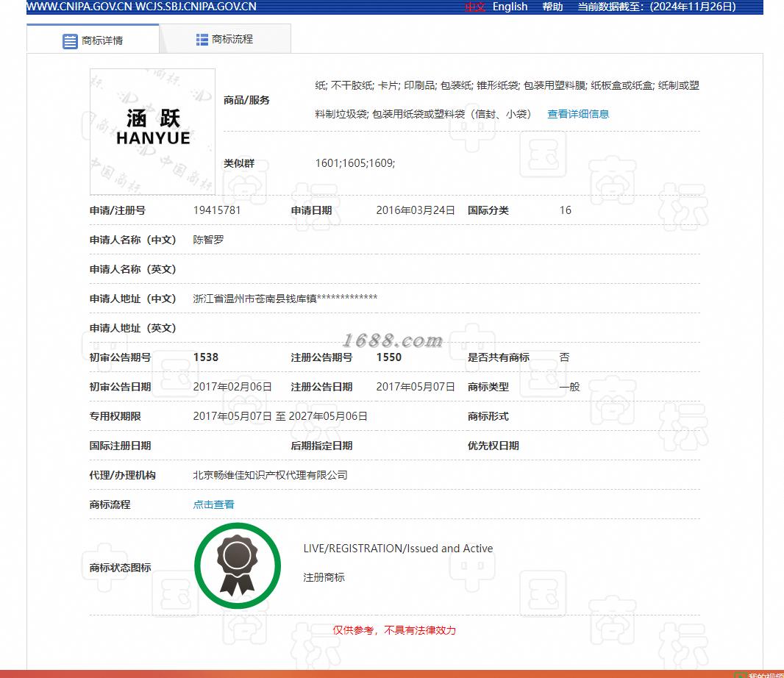Screen dimensions: 784x678
Task: Click the 优先权日期 field label
Action: tap(493, 446)
